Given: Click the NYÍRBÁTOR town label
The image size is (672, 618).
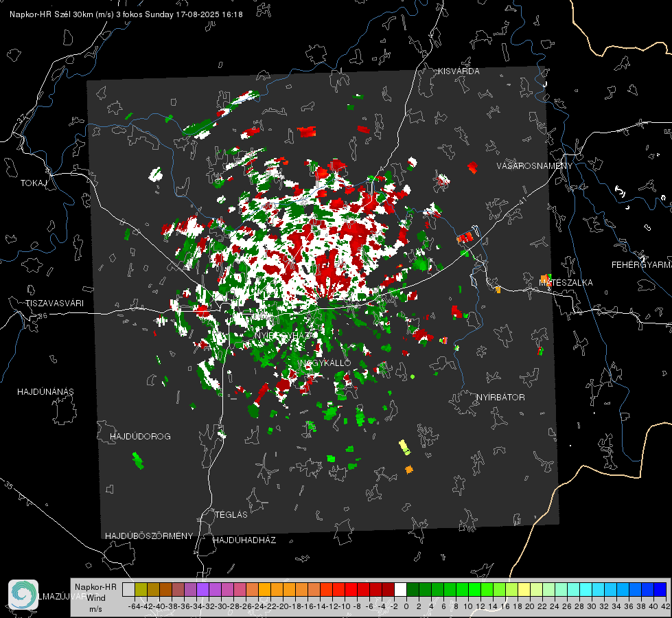Looking at the screenshot, I should (500, 398).
